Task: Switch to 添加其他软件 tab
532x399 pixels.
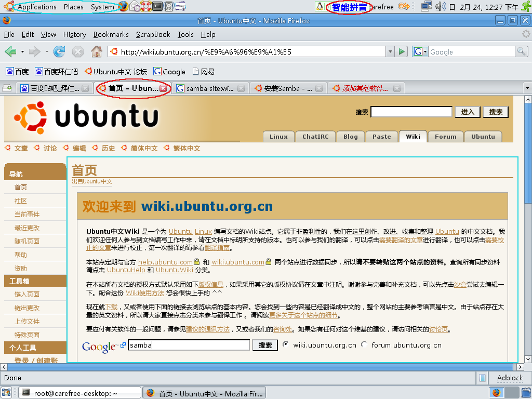Action: (x=366, y=88)
